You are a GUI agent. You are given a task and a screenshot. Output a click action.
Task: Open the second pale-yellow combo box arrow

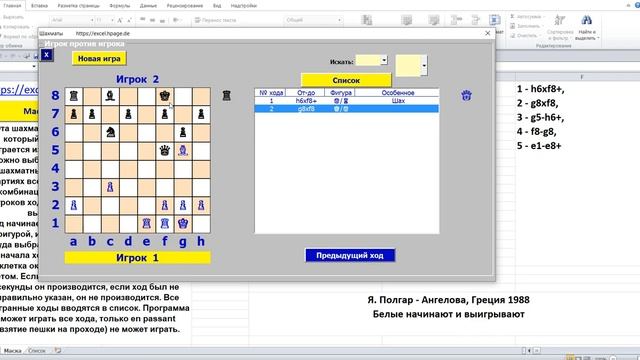424,65
